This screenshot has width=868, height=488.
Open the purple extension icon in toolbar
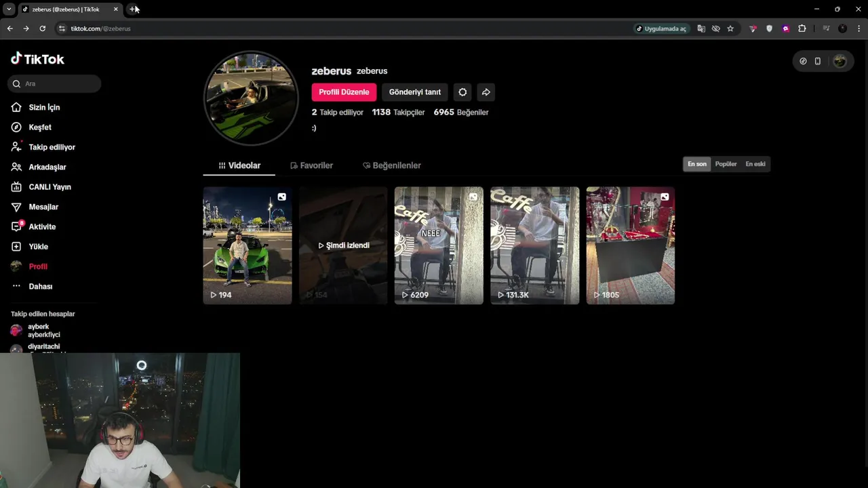tap(786, 28)
